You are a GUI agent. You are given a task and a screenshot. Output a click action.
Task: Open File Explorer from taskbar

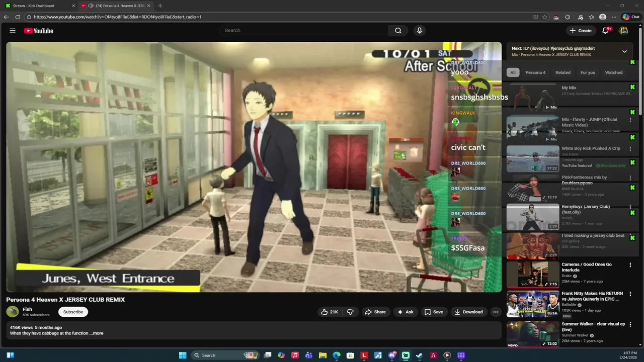point(323,355)
